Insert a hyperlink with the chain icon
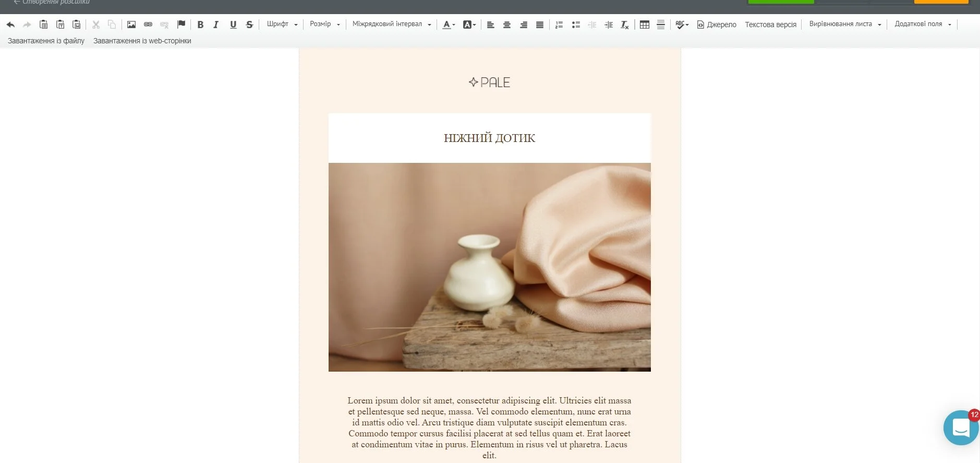 [x=148, y=25]
